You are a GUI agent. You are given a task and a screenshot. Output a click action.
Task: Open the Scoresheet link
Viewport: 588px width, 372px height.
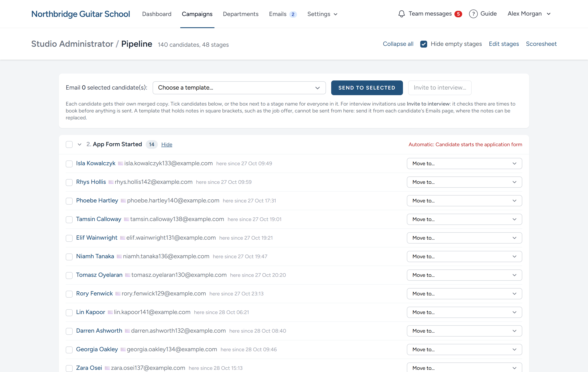tap(541, 44)
